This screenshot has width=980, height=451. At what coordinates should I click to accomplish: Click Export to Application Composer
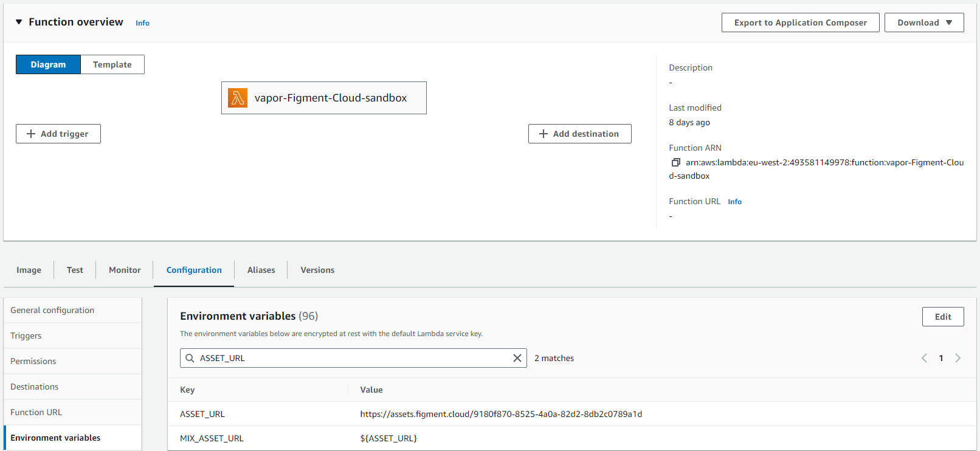point(800,22)
